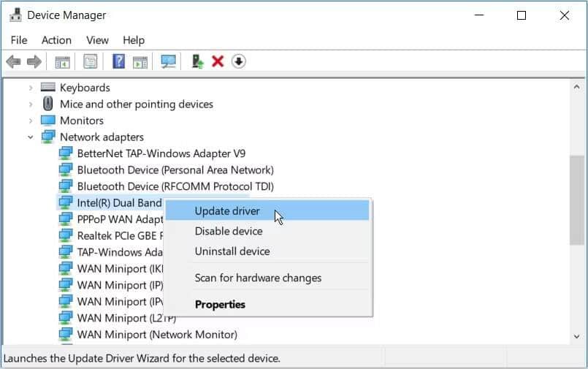Open the Action menu
The width and height of the screenshot is (588, 369).
56,40
